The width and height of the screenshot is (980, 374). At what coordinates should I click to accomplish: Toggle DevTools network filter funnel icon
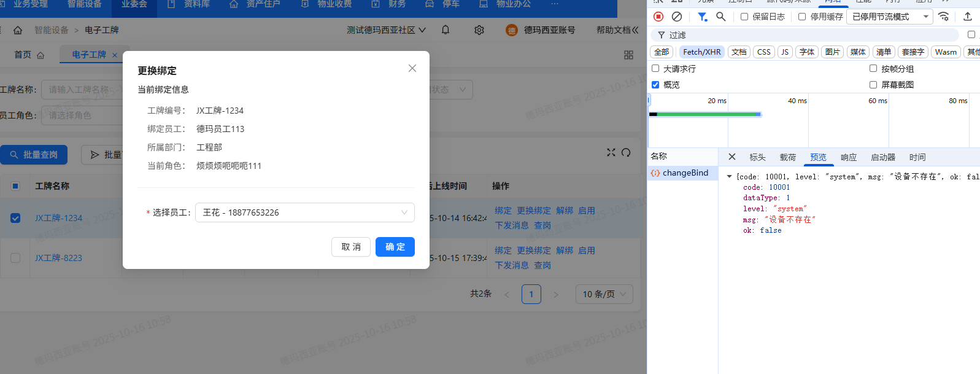[703, 17]
